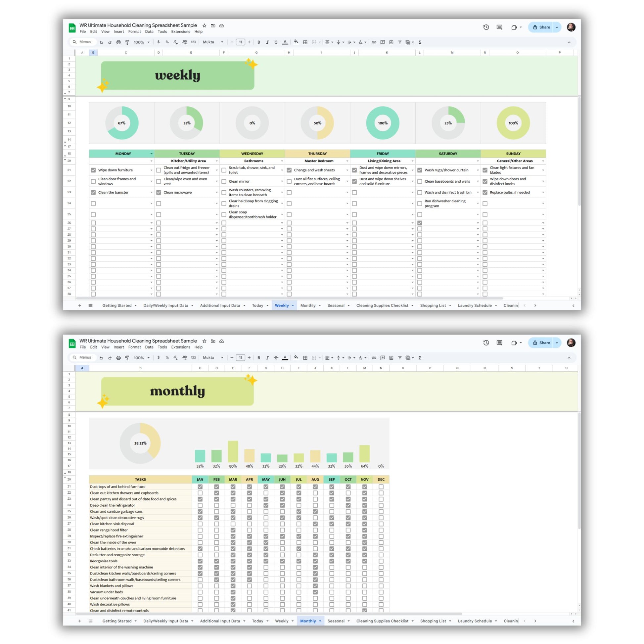Click the comments icon in bottom monthly window
The image size is (644, 644).
pyautogui.click(x=499, y=343)
